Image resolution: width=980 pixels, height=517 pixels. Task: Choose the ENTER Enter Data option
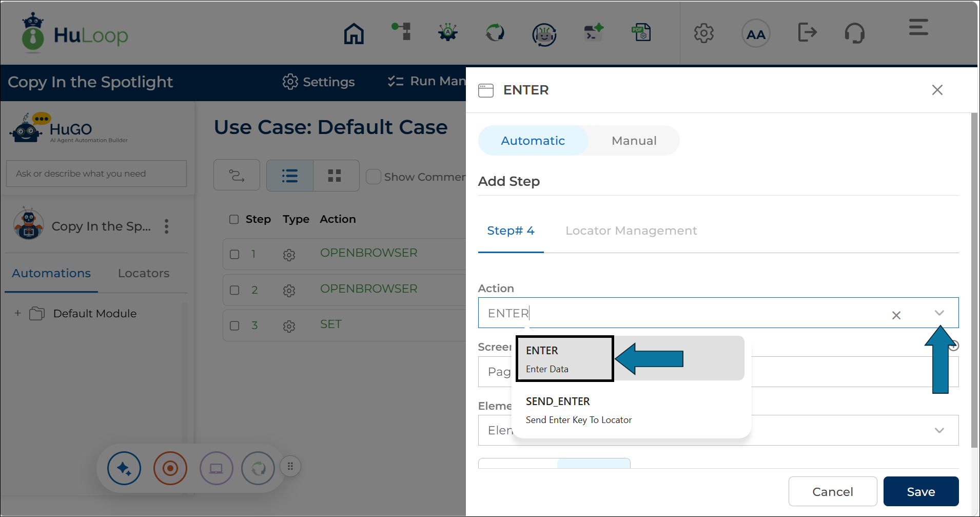pyautogui.click(x=630, y=358)
